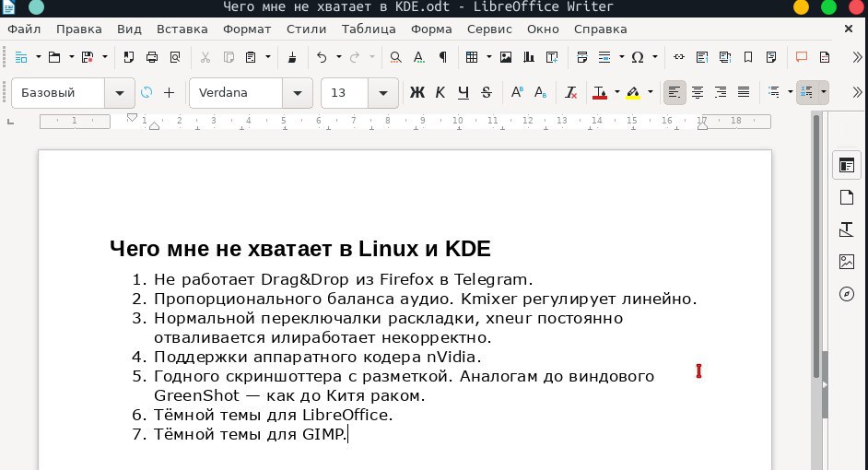Open Find and Replace magnifier icon
This screenshot has width=868, height=470.
click(x=395, y=57)
